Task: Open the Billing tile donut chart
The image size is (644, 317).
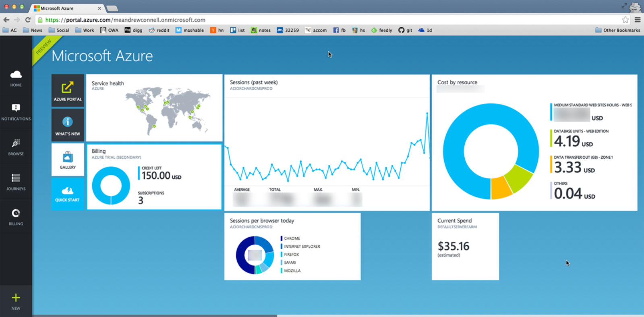Action: click(111, 185)
